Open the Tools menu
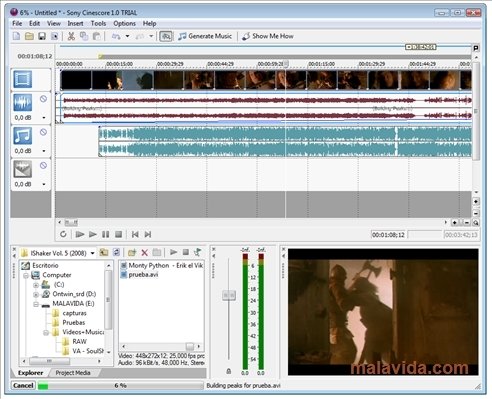 coord(98,23)
